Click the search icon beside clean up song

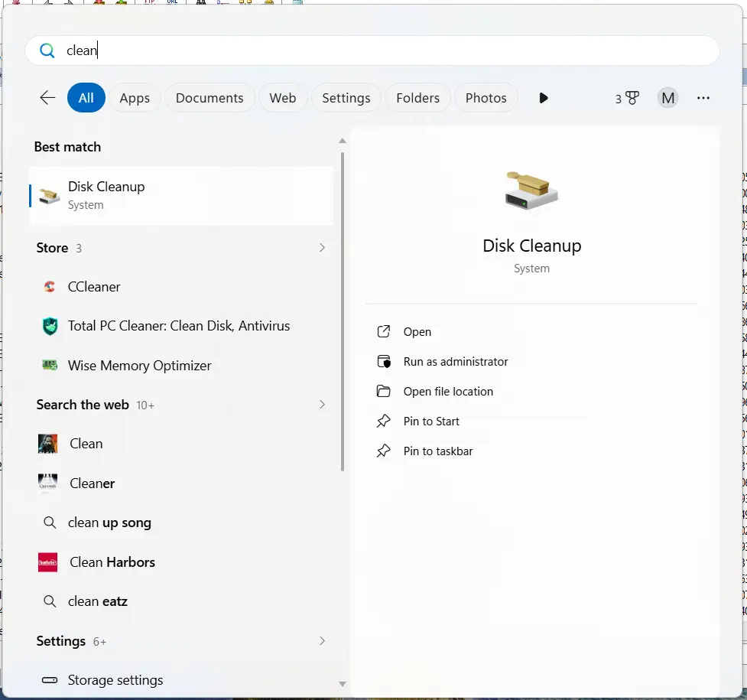click(x=50, y=523)
